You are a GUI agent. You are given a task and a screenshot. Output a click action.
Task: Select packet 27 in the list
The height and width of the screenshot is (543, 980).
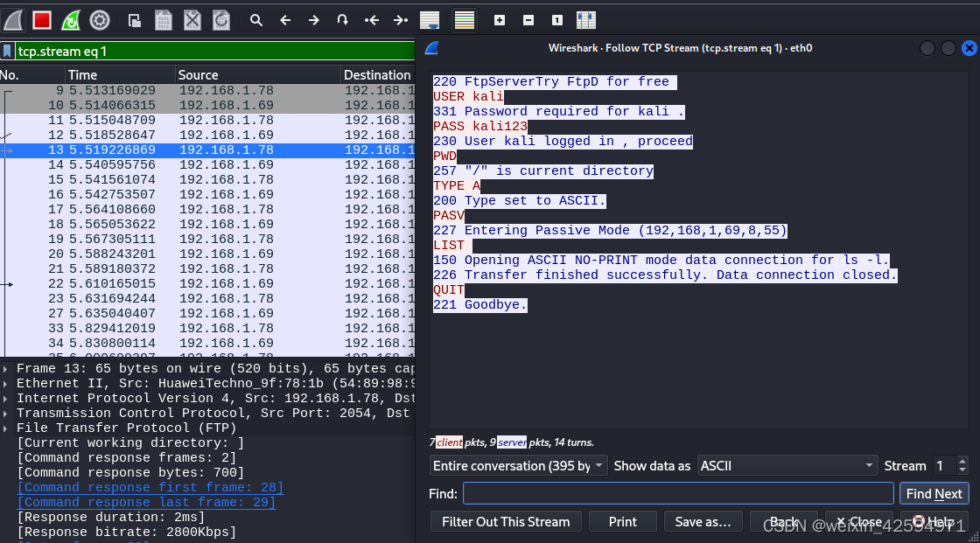point(207,314)
